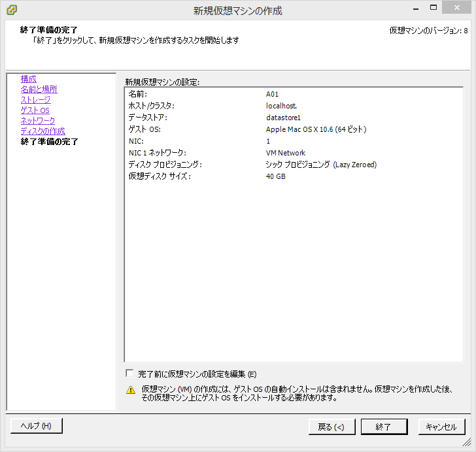This screenshot has height=452, width=476.
Task: Open the ディスクの作成 step
Action: pos(42,131)
